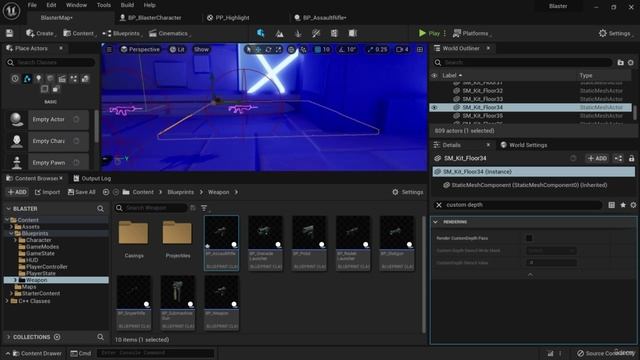Click Save All in Content Browser

pos(81,192)
